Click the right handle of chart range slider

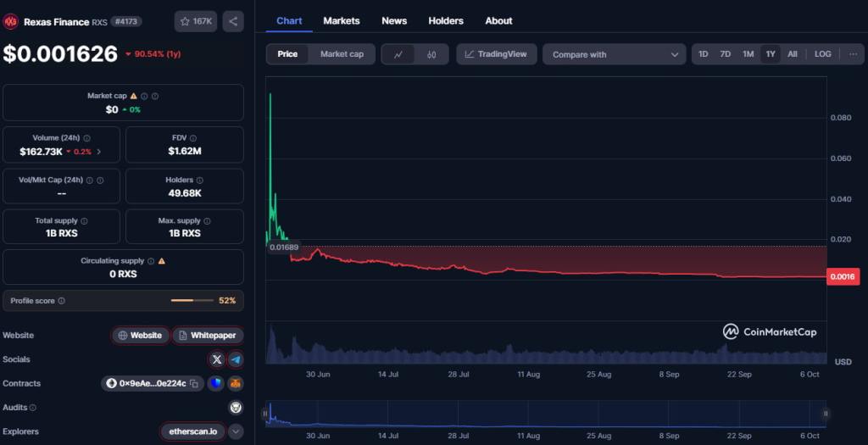826,414
